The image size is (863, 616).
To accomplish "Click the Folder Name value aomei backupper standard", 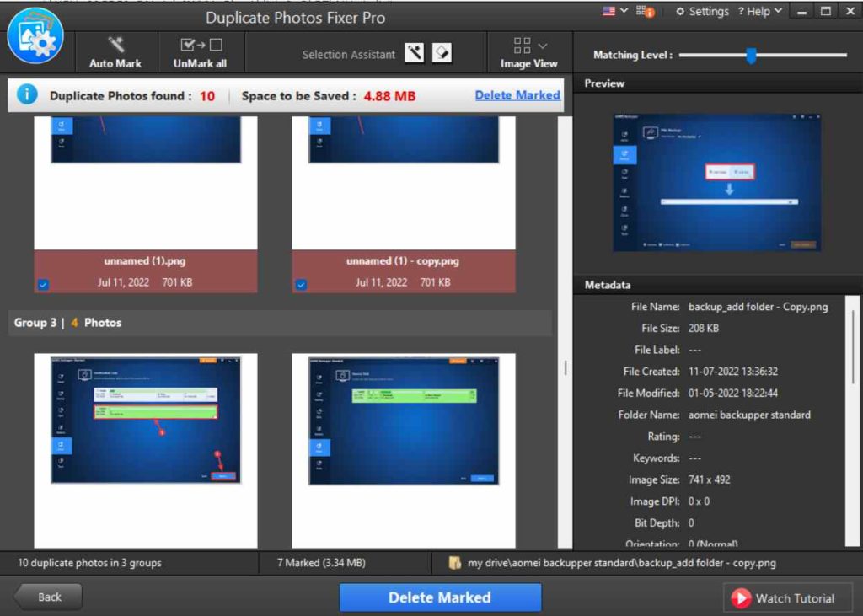I will coord(749,415).
